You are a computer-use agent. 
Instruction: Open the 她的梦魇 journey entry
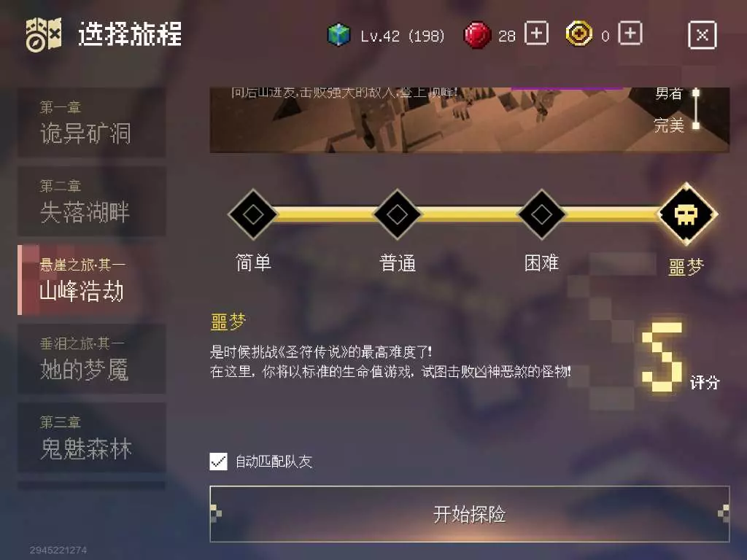(x=92, y=359)
